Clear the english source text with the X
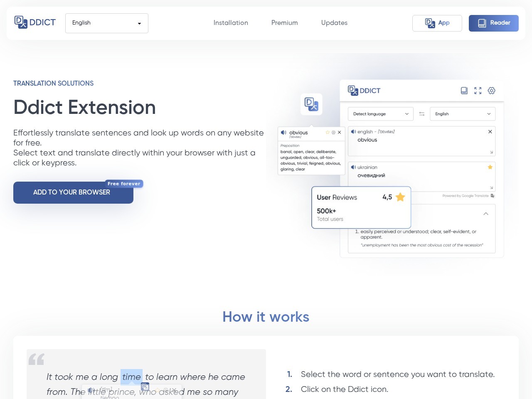The height and width of the screenshot is (399, 532). click(x=490, y=132)
